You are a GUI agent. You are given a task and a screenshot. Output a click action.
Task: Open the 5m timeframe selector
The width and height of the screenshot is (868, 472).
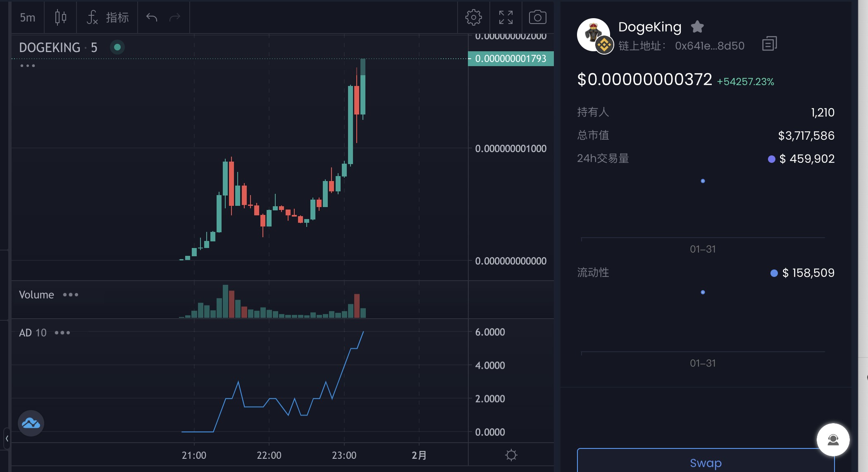click(x=28, y=17)
